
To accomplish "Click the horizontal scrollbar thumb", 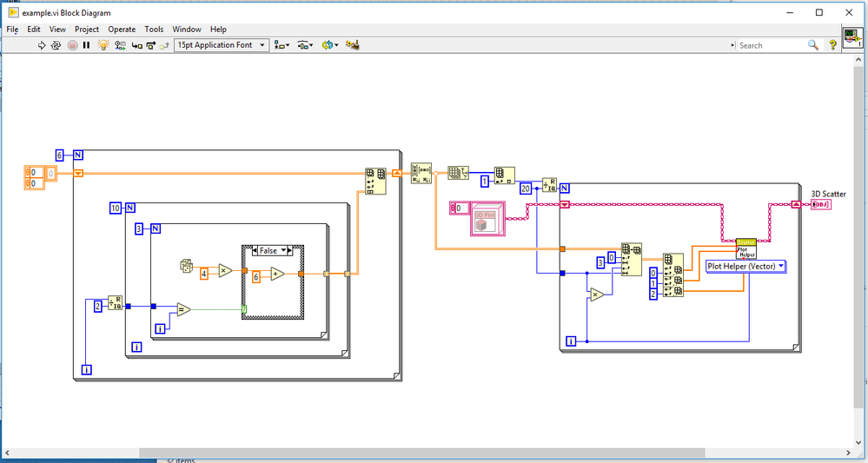I will click(421, 453).
